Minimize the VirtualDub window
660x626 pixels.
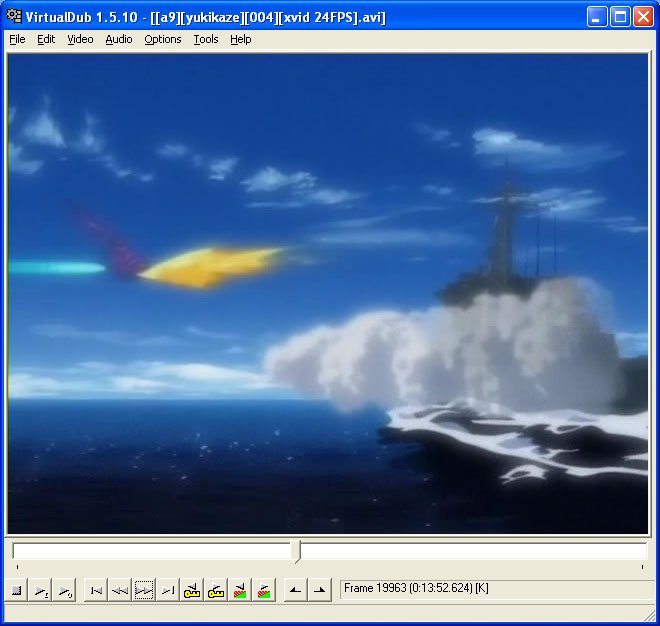pyautogui.click(x=596, y=17)
